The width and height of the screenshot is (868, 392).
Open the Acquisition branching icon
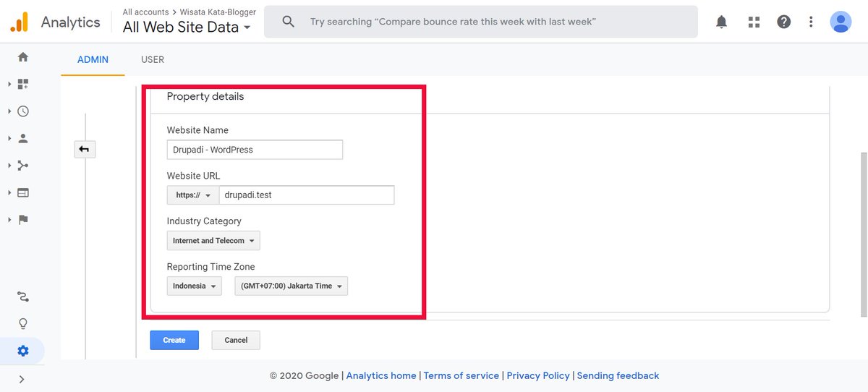(23, 166)
